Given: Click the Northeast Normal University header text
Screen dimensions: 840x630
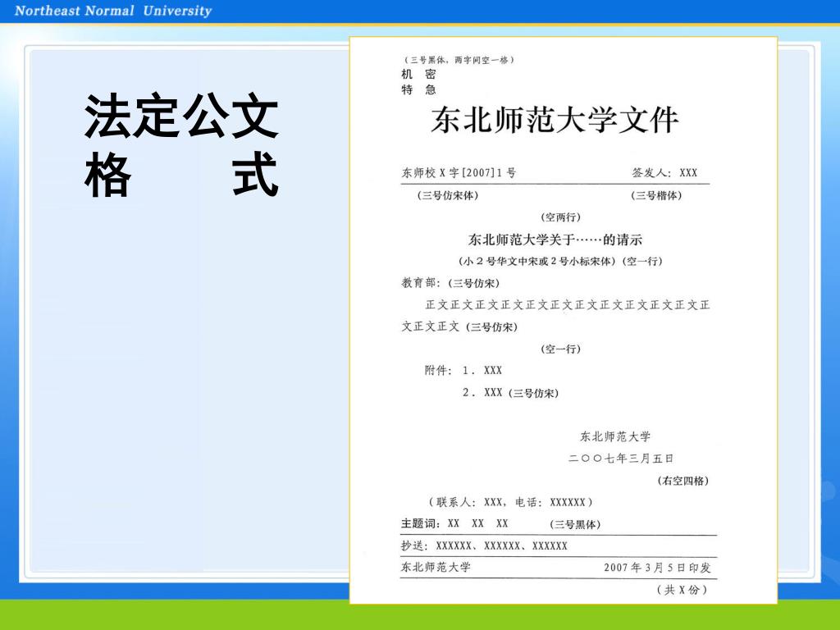Looking at the screenshot, I should (113, 11).
